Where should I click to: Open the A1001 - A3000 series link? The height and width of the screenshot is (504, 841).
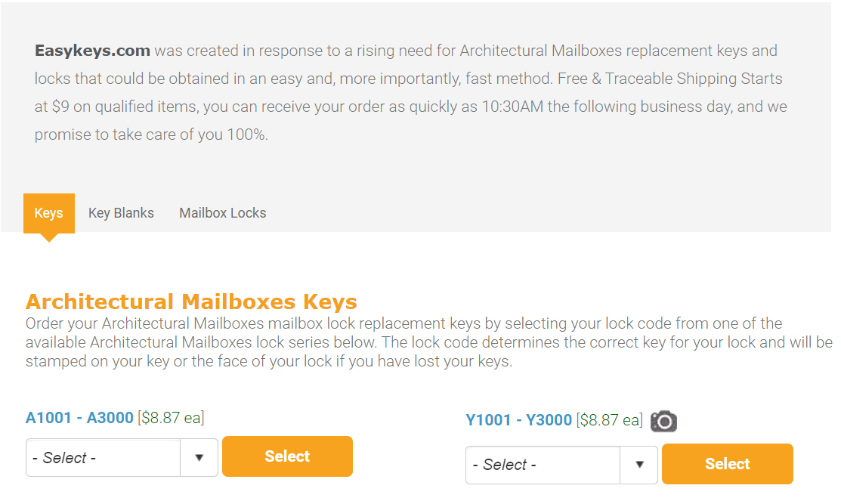coord(79,418)
